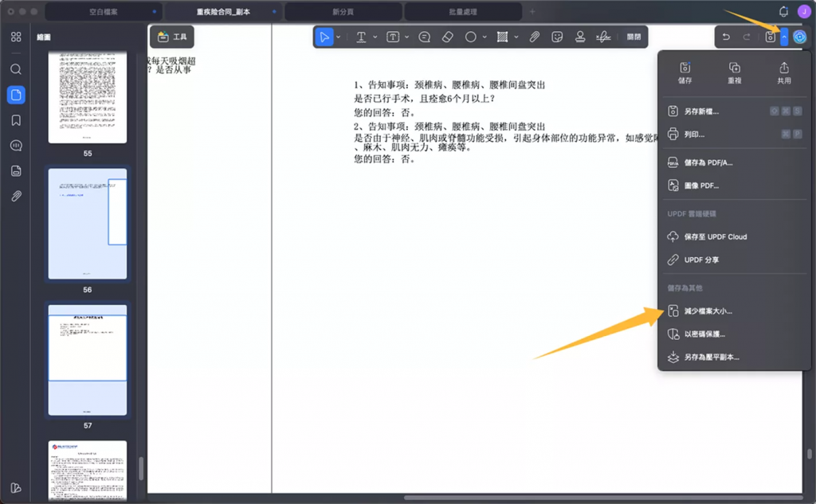The height and width of the screenshot is (504, 816).
Task: Expand the Text tool dropdown arrow
Action: (x=375, y=37)
